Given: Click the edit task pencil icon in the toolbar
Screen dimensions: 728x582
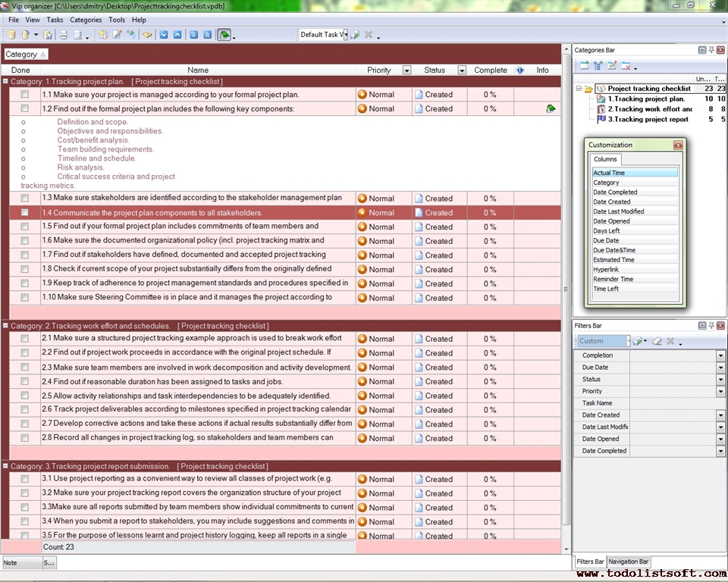Looking at the screenshot, I should [x=118, y=35].
